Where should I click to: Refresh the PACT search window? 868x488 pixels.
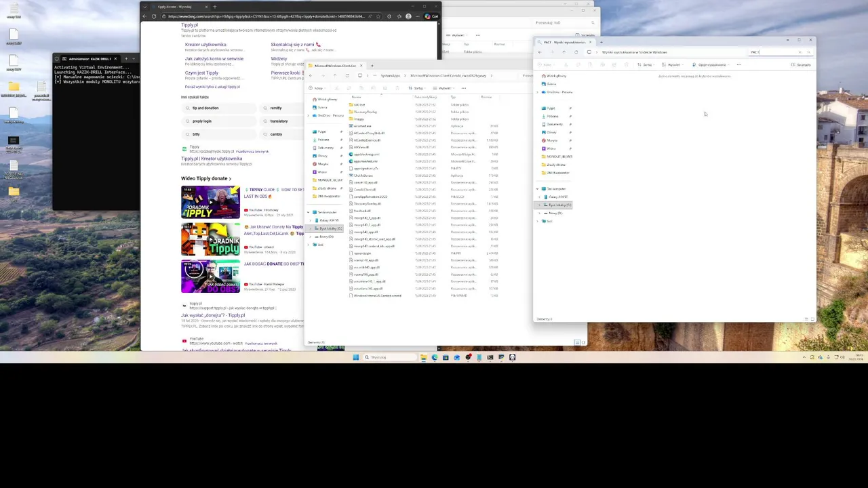pos(576,52)
